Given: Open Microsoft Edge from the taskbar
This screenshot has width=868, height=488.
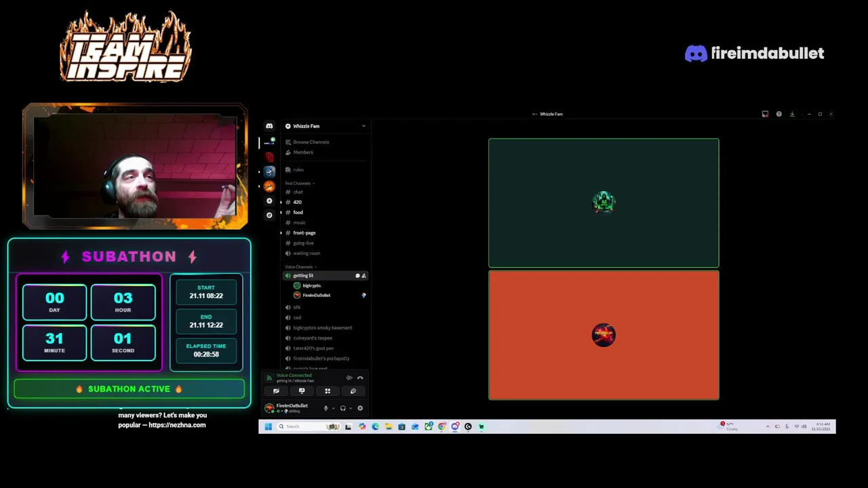Looking at the screenshot, I should pos(376,426).
